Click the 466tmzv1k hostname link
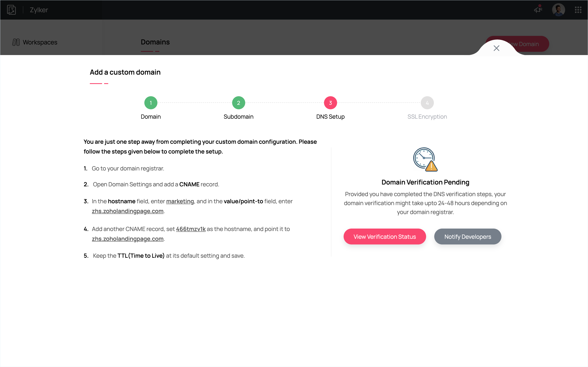The height and width of the screenshot is (367, 588). [x=191, y=229]
